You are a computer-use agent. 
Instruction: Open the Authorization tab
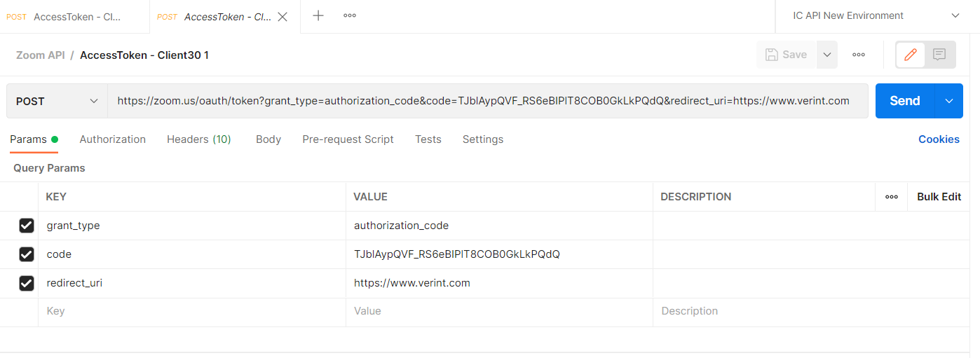[x=113, y=139]
